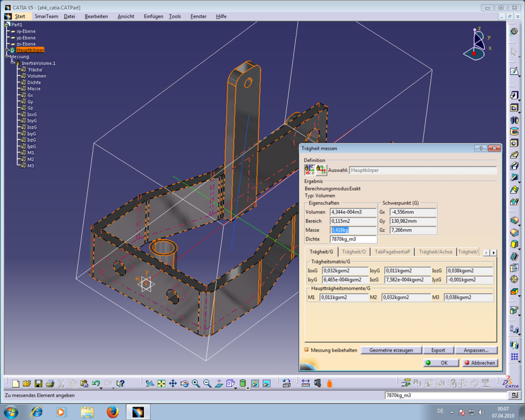Switch to the Trägheit/O tab

coord(353,252)
